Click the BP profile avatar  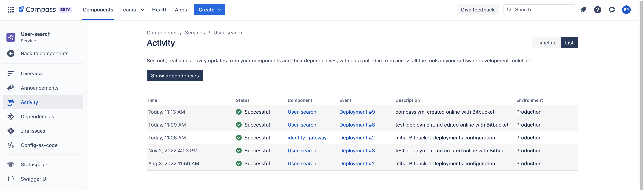click(626, 10)
